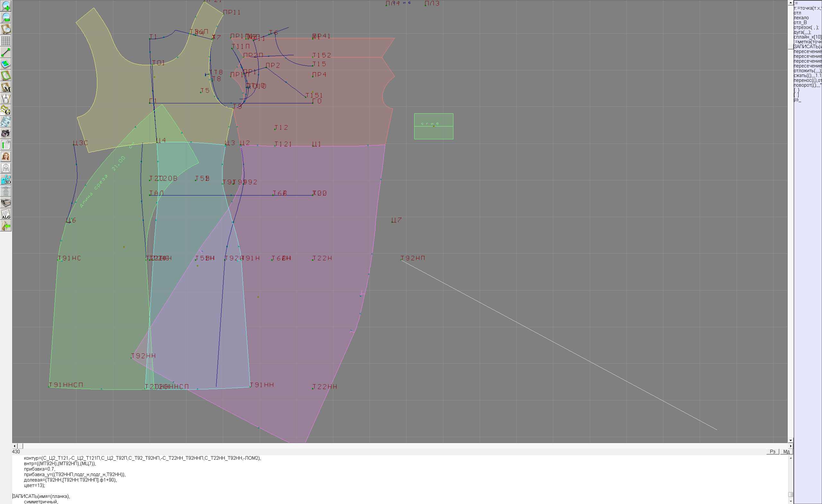
Task: Open the woman portrait mannequin icon
Action: (6, 156)
